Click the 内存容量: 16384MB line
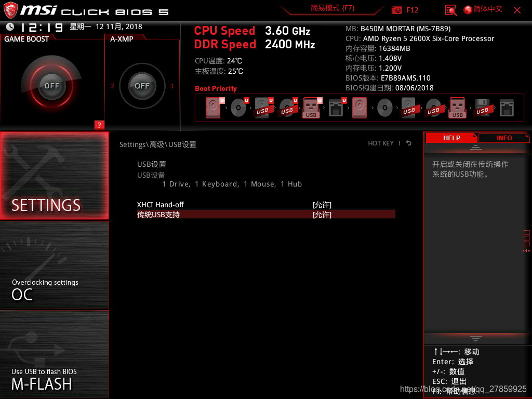Image resolution: width=532 pixels, height=399 pixels. (378, 48)
